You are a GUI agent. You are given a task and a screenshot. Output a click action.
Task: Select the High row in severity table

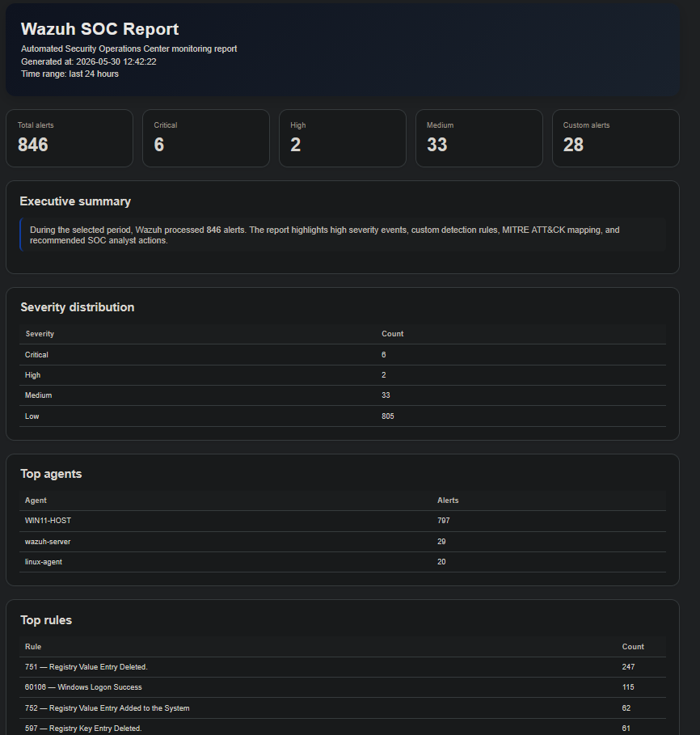(x=343, y=375)
